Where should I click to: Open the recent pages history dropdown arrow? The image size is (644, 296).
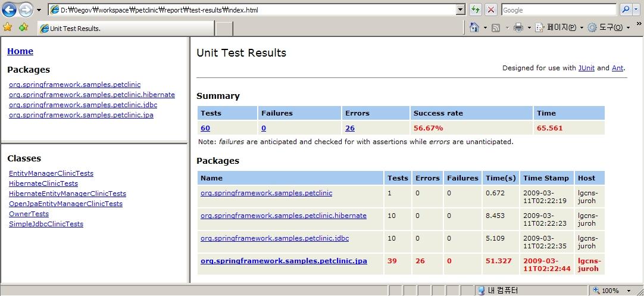(x=39, y=10)
